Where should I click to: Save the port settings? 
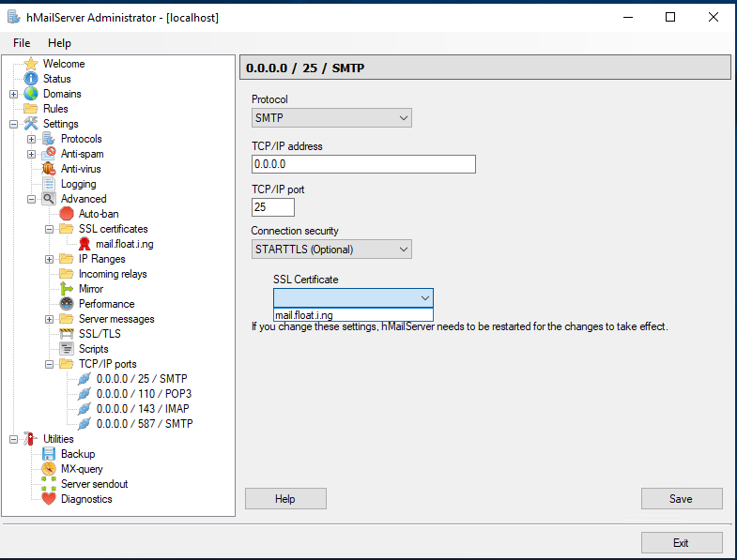[x=682, y=498]
